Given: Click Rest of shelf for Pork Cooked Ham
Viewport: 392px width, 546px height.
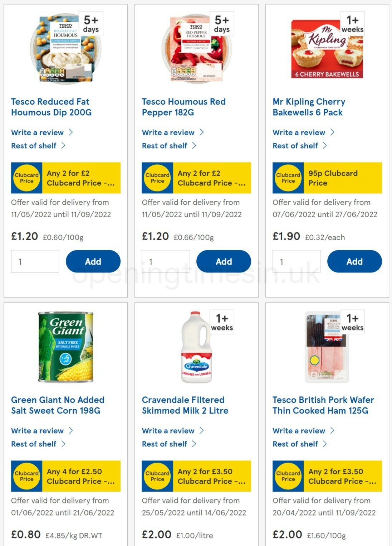Looking at the screenshot, I should [294, 444].
